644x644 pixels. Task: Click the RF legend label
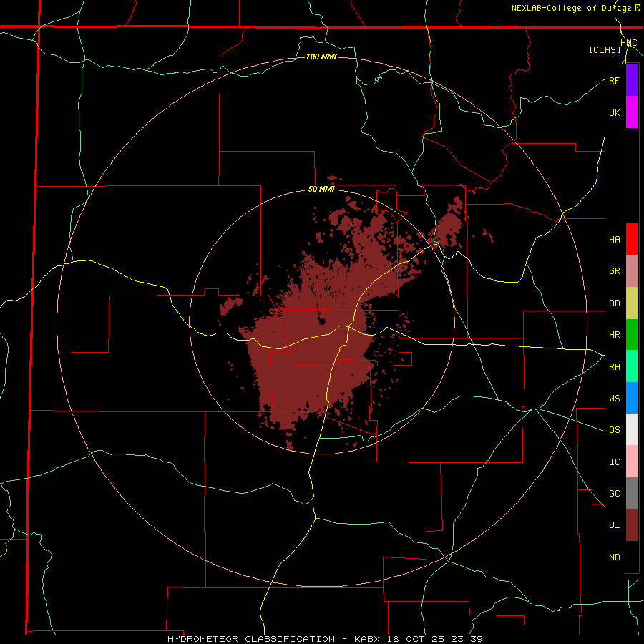(x=614, y=80)
